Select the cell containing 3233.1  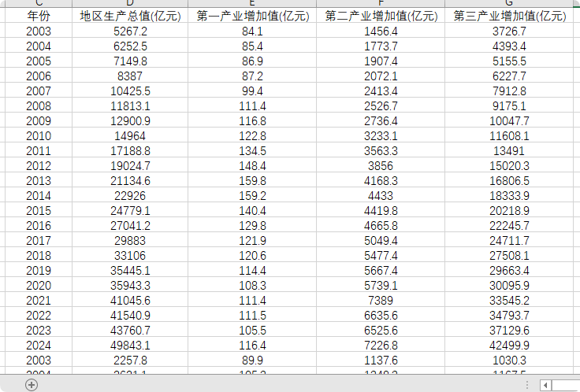[x=381, y=136]
